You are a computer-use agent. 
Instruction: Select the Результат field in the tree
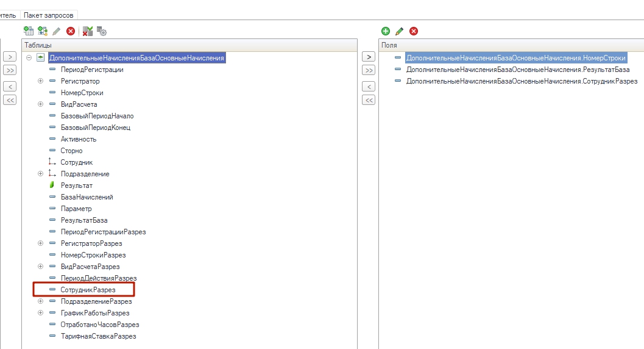pyautogui.click(x=76, y=185)
